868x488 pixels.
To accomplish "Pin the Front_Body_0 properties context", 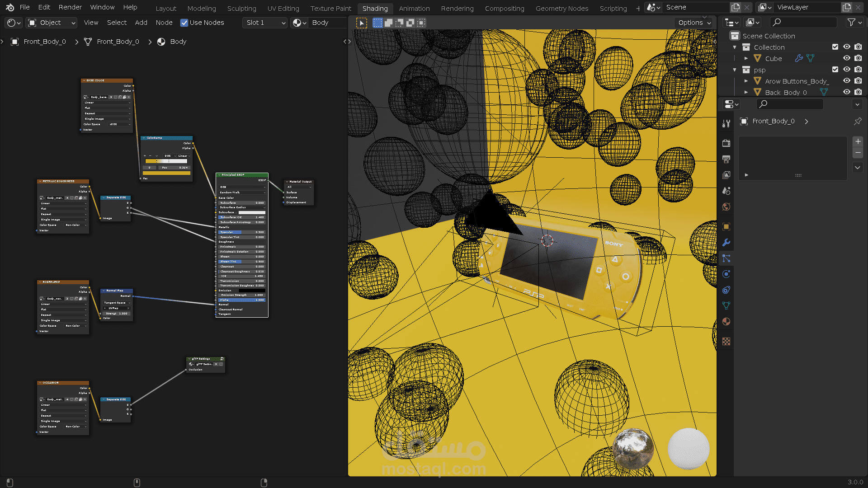I will [x=857, y=121].
